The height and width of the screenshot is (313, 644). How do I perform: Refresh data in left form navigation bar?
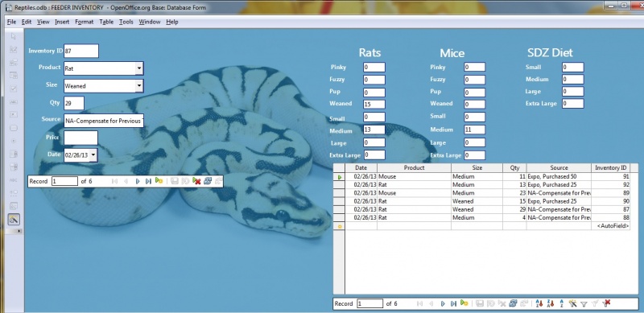point(208,181)
